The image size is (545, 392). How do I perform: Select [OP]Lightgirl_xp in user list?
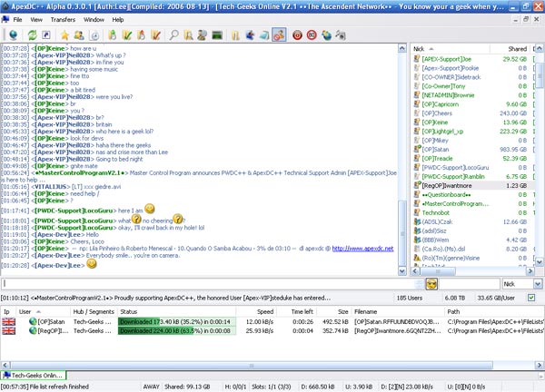tap(442, 132)
